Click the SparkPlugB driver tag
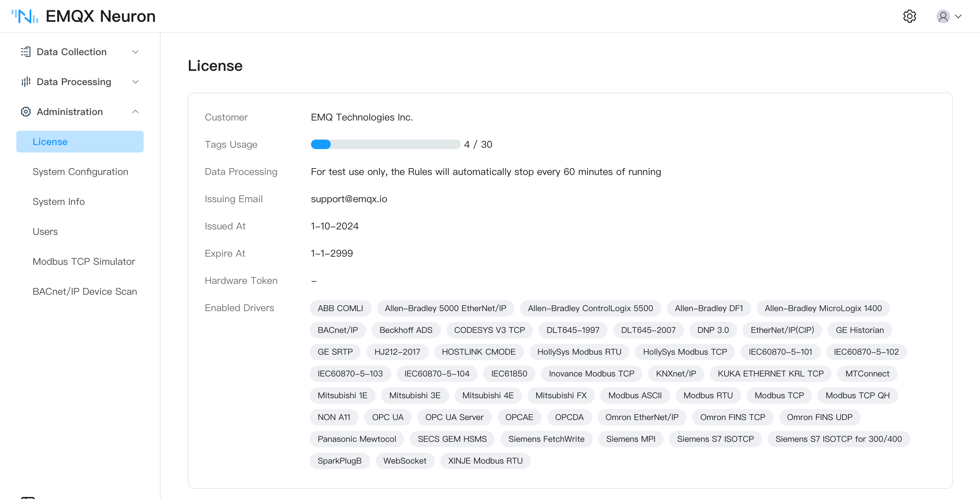980x499 pixels. click(339, 461)
